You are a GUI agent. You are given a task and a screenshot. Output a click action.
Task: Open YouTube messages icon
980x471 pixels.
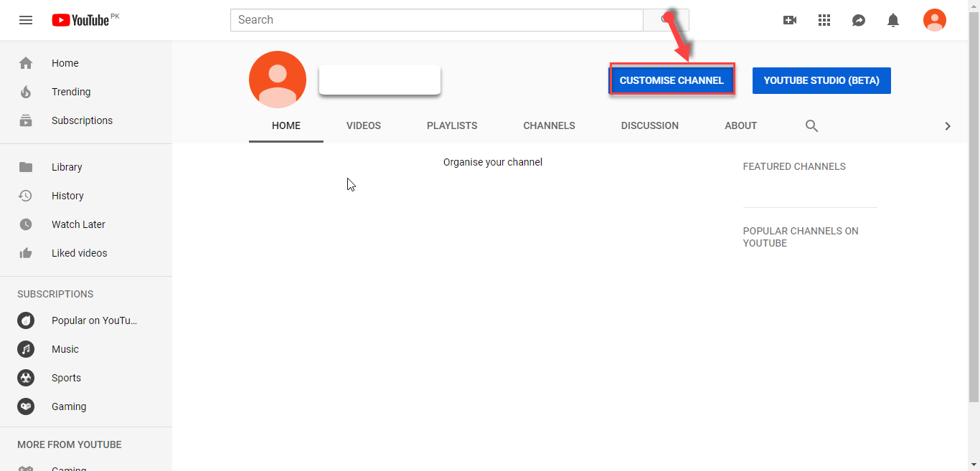[858, 20]
